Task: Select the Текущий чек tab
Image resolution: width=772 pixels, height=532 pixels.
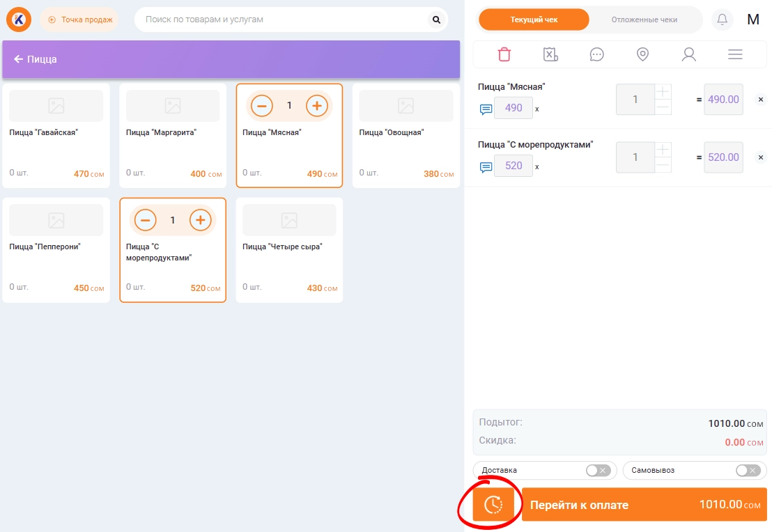Action: click(534, 19)
